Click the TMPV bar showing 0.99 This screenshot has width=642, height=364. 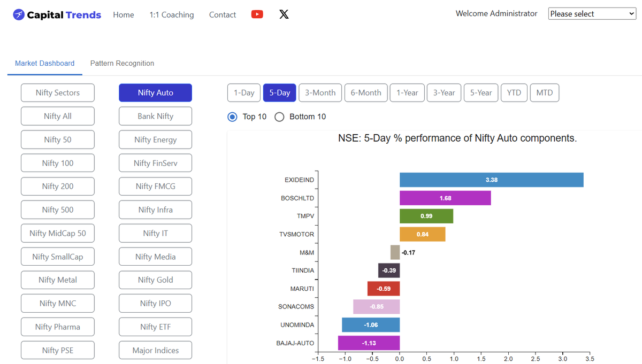tap(426, 216)
